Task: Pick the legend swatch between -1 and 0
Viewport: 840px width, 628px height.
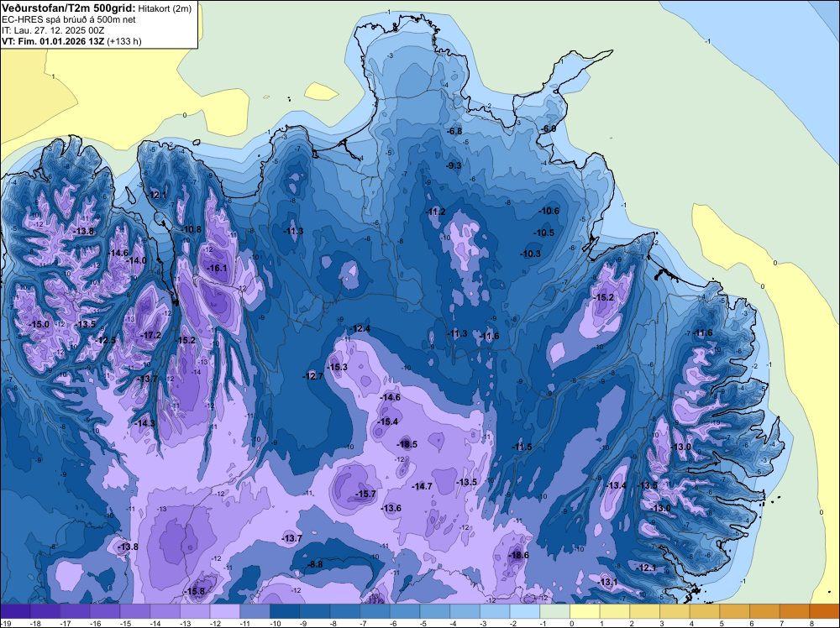Action: click(x=555, y=611)
